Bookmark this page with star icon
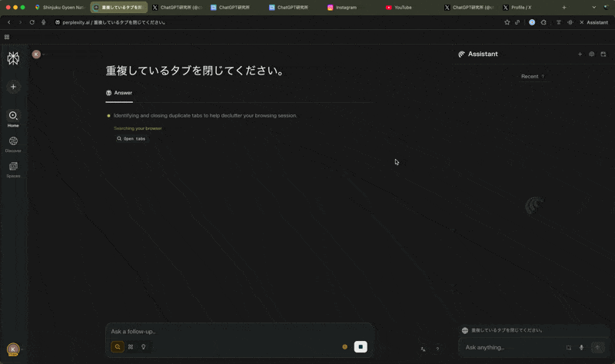The height and width of the screenshot is (364, 615). click(x=507, y=22)
